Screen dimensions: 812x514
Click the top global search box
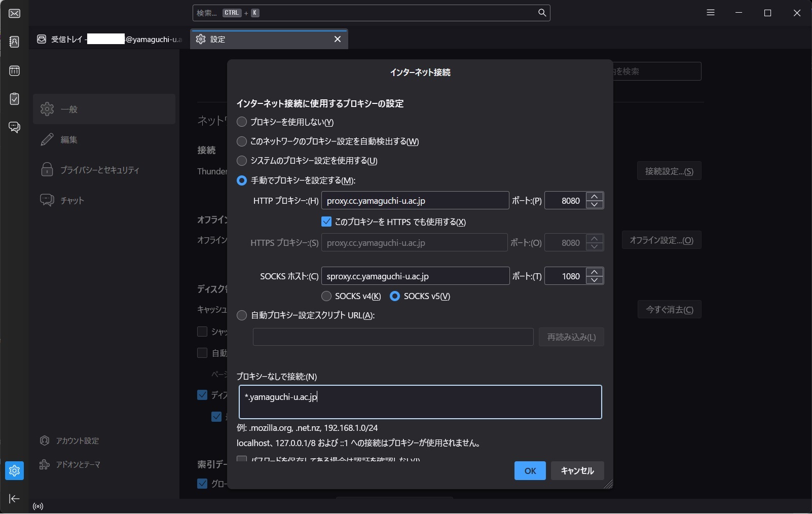(371, 13)
